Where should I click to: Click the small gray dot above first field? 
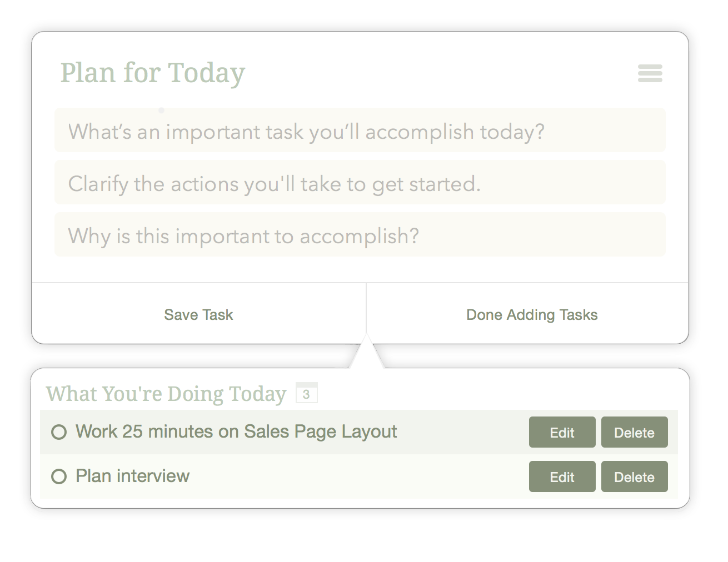161,111
